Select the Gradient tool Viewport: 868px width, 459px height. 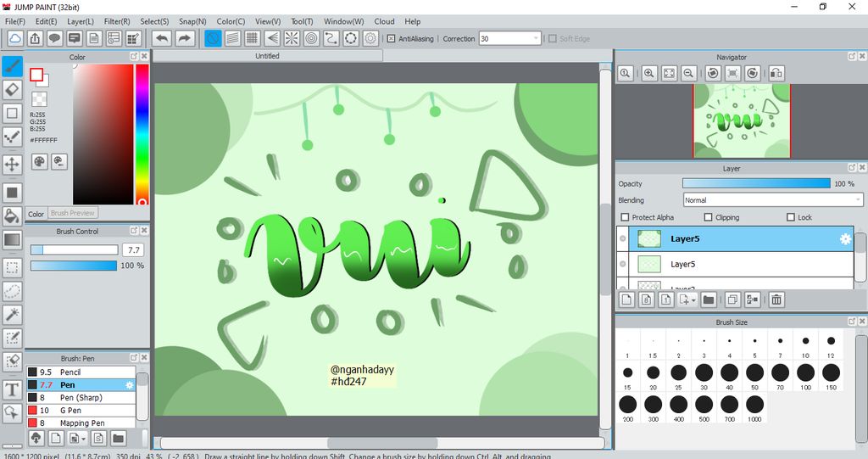[x=12, y=240]
